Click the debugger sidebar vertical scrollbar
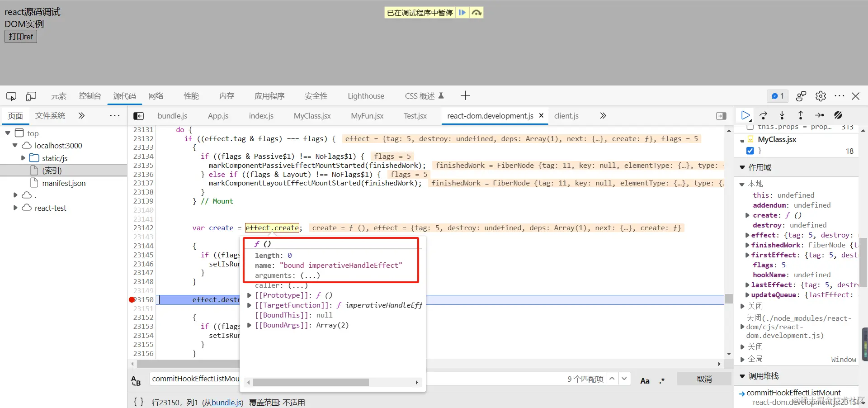This screenshot has width=868, height=408. click(863, 262)
